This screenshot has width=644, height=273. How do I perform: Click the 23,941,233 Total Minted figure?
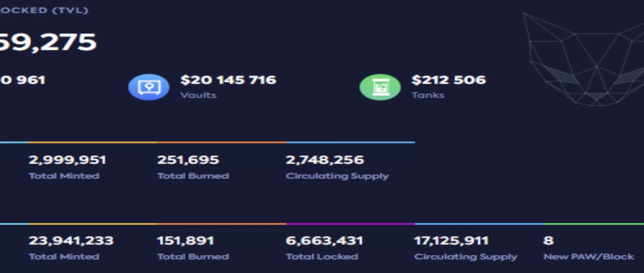tap(71, 240)
